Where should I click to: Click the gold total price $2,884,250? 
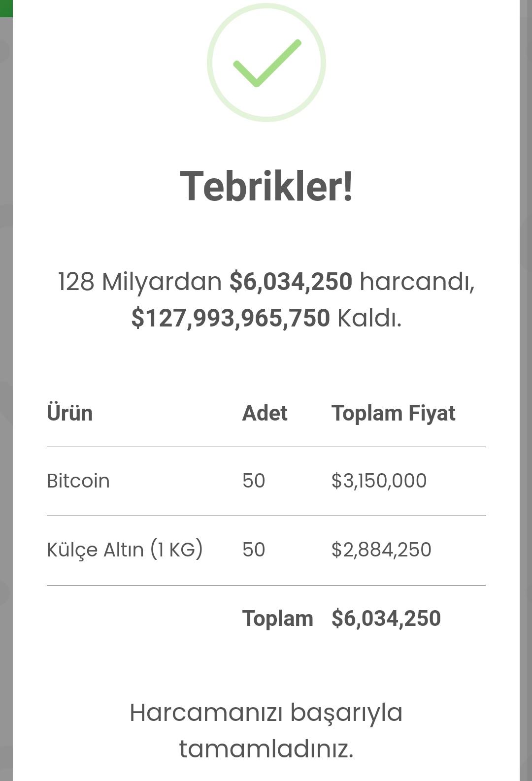pos(381,550)
